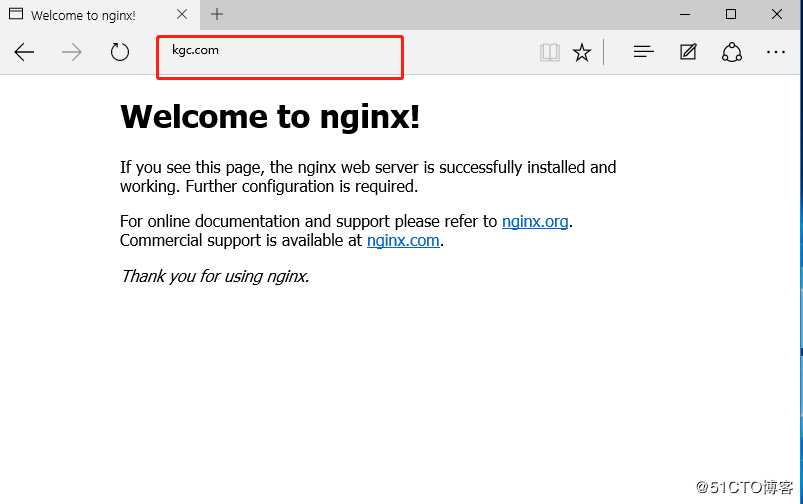Minimize the browser window
The height and width of the screenshot is (504, 803).
[685, 14]
